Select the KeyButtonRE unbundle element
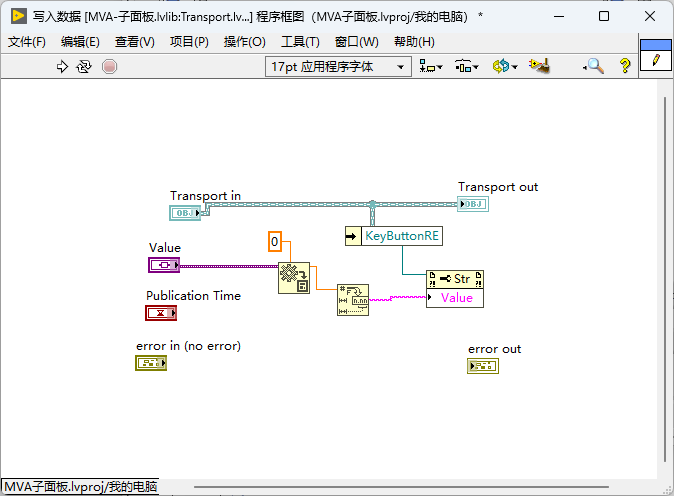This screenshot has height=496, width=674. click(402, 236)
